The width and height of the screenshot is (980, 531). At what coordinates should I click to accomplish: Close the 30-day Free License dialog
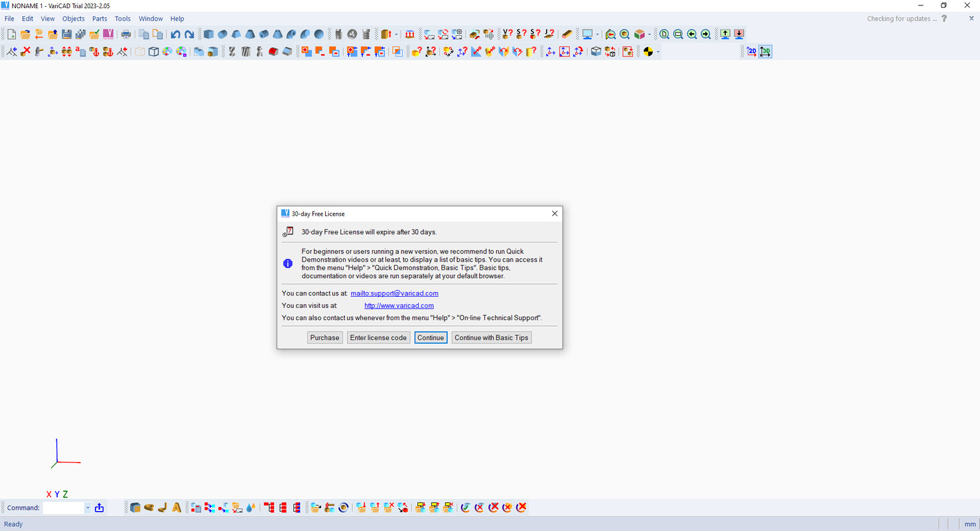pos(555,214)
